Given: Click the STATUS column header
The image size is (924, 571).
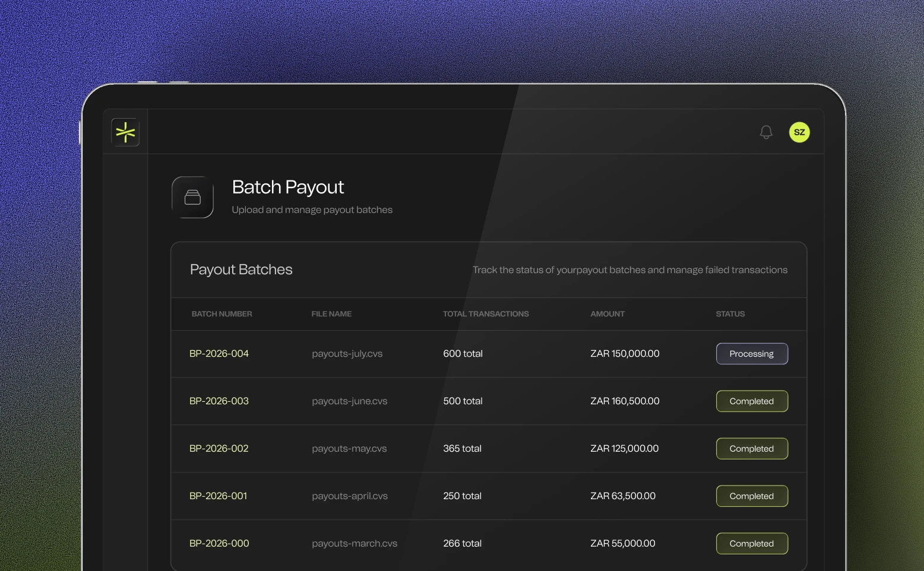Looking at the screenshot, I should [730, 313].
